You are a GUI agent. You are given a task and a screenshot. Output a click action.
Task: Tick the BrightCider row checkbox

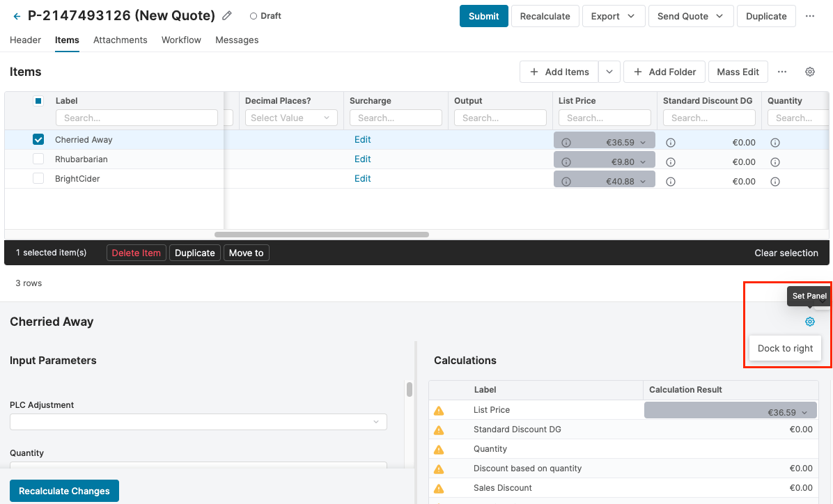(x=38, y=179)
